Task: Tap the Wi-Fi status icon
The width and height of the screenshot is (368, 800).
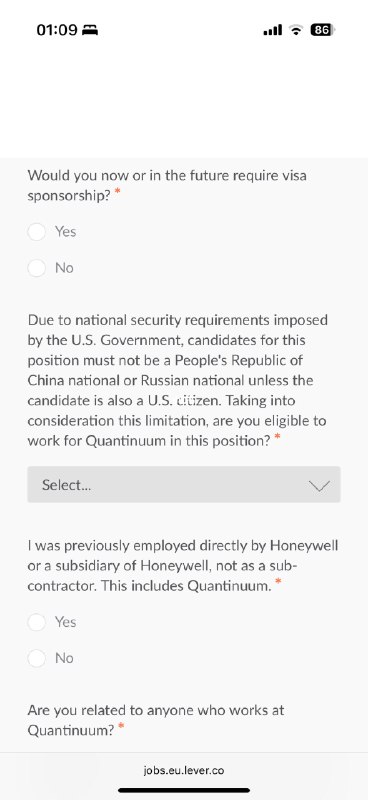Action: (x=296, y=30)
